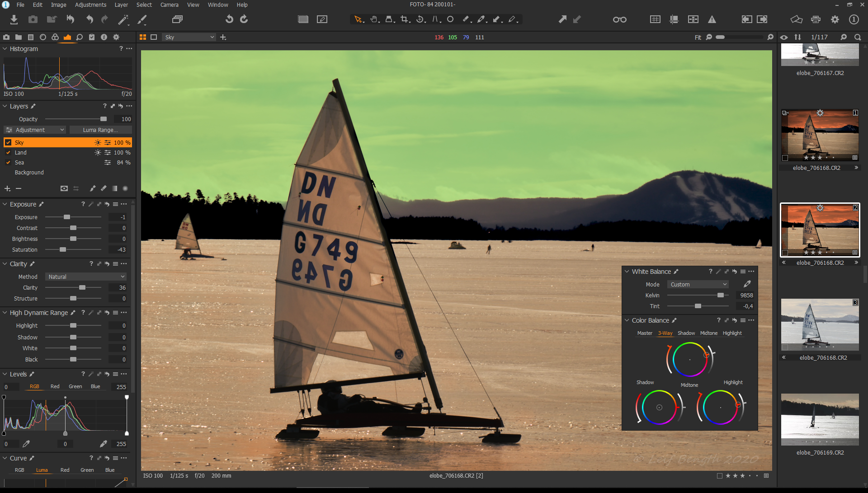Delete layer using minus icon
The width and height of the screenshot is (868, 493).
19,188
